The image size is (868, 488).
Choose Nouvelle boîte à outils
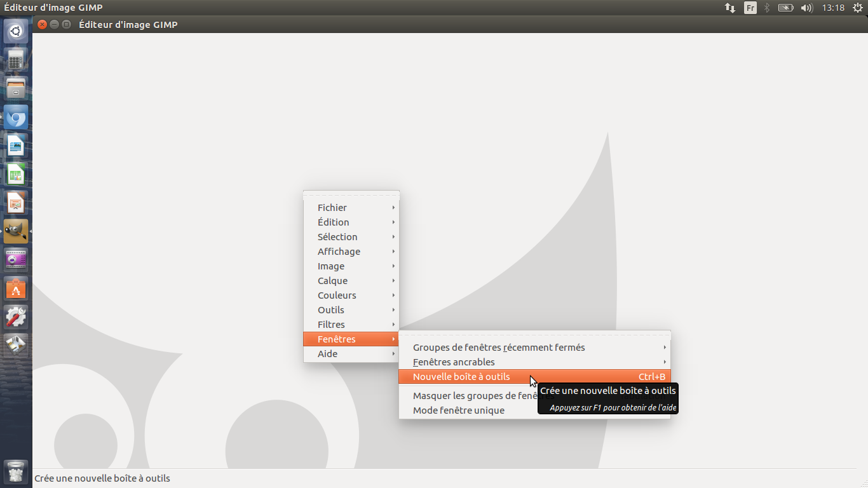coord(535,377)
